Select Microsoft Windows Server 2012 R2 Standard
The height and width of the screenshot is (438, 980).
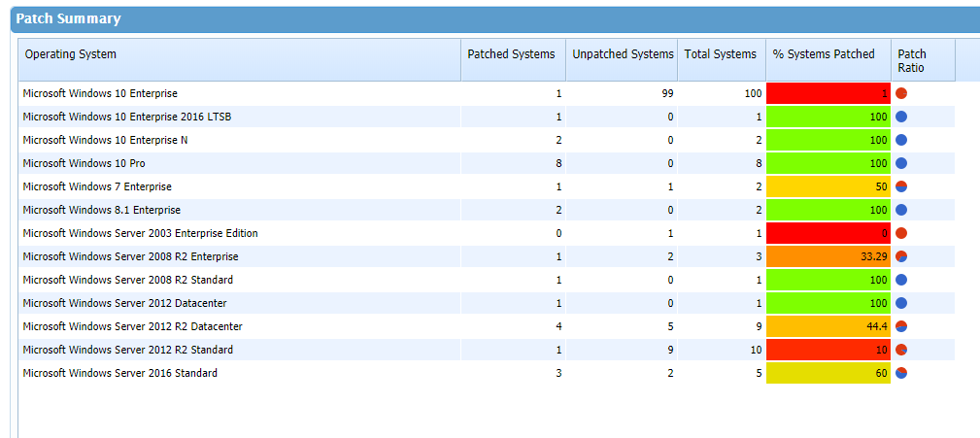coord(127,350)
